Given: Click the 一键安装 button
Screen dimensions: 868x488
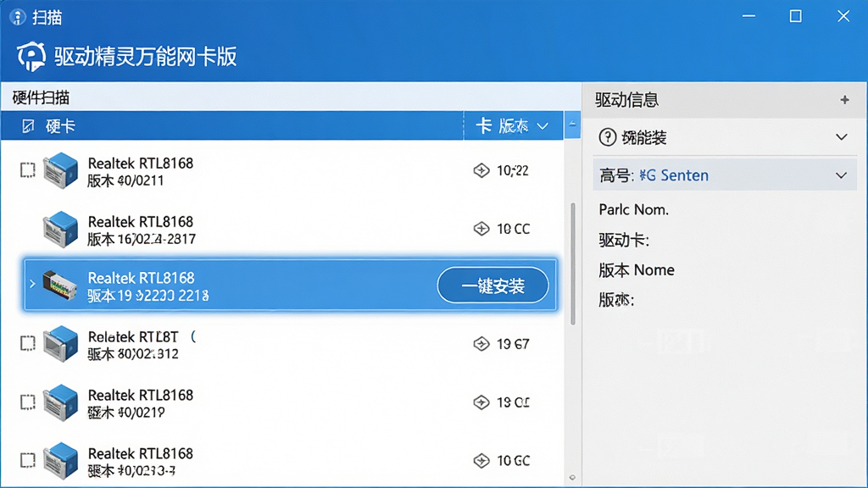Looking at the screenshot, I should (x=492, y=286).
